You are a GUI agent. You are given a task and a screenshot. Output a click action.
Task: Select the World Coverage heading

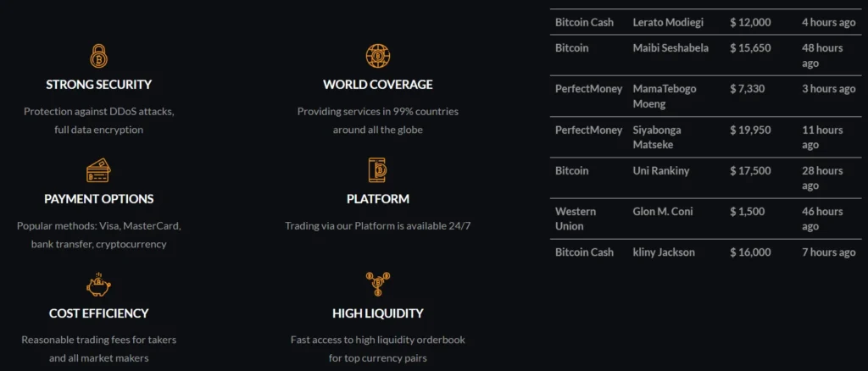[377, 85]
